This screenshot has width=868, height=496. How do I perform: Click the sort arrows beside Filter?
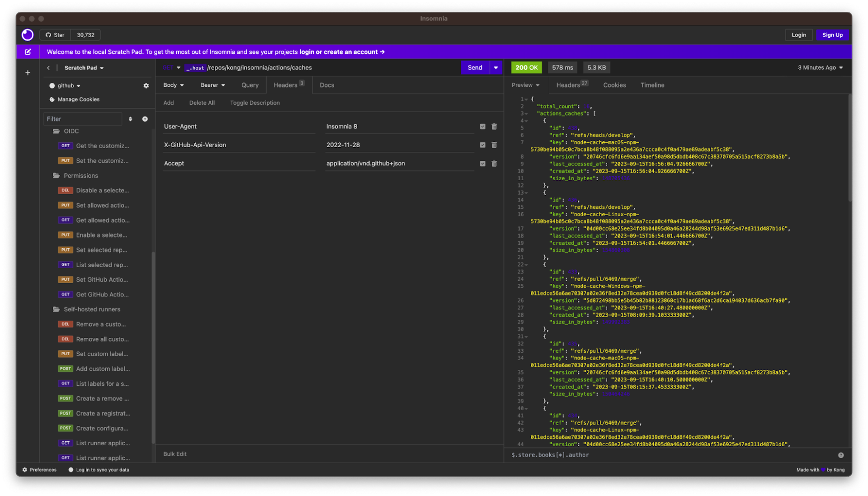(130, 119)
